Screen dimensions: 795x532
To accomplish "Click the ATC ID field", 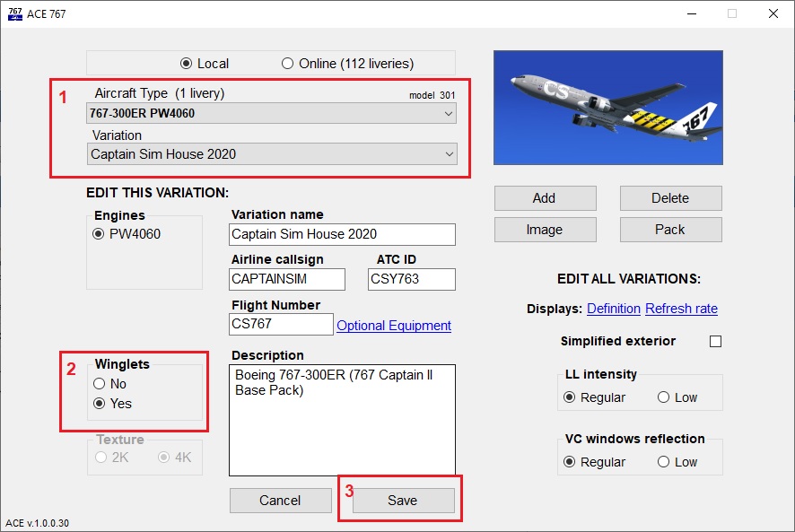I will (412, 279).
